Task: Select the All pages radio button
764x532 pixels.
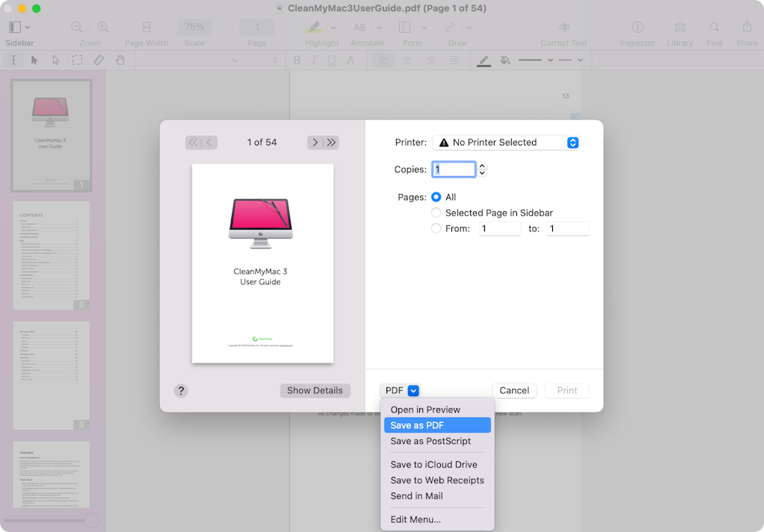Action: tap(435, 197)
